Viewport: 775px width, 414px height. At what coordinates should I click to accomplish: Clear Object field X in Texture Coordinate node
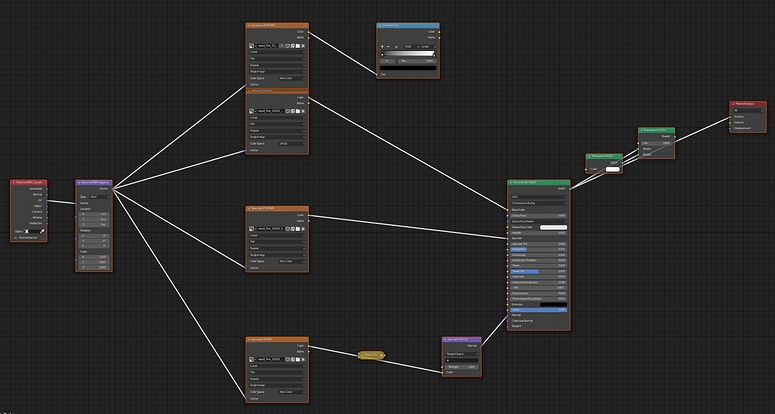(x=27, y=232)
